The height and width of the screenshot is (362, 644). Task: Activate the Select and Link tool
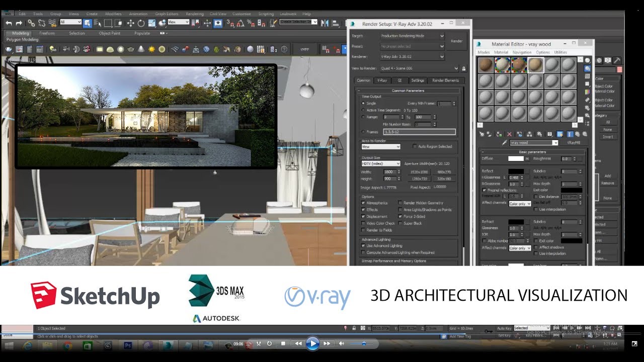[31, 23]
